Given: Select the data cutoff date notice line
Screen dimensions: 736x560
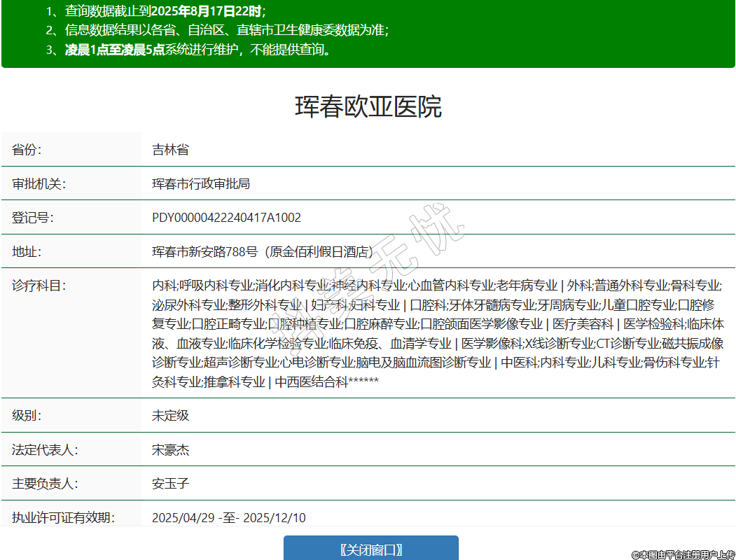Looking at the screenshot, I should pos(155,11).
